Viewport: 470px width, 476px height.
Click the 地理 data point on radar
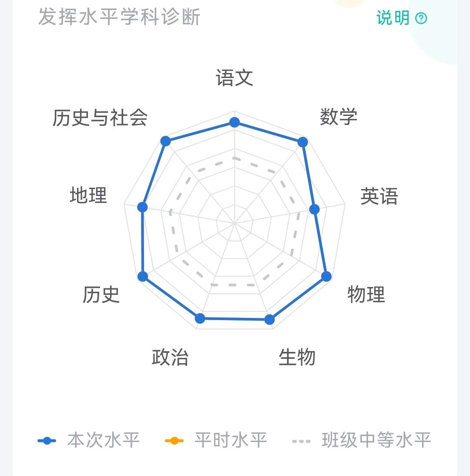click(x=142, y=207)
